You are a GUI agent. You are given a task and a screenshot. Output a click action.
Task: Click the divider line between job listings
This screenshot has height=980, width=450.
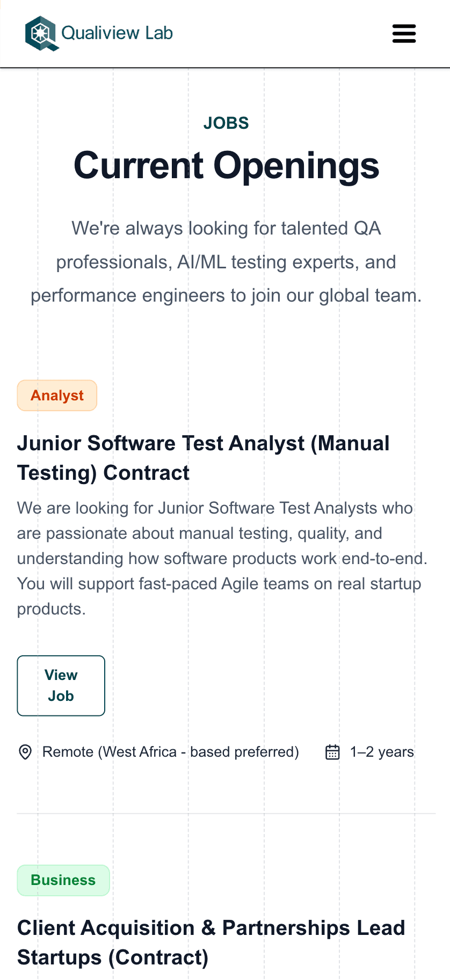tap(226, 814)
